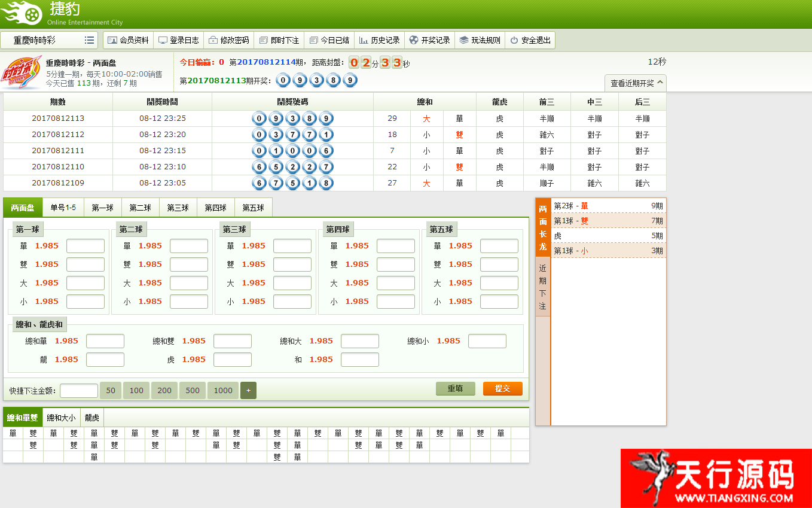Choose quick bet amount 200

164,391
